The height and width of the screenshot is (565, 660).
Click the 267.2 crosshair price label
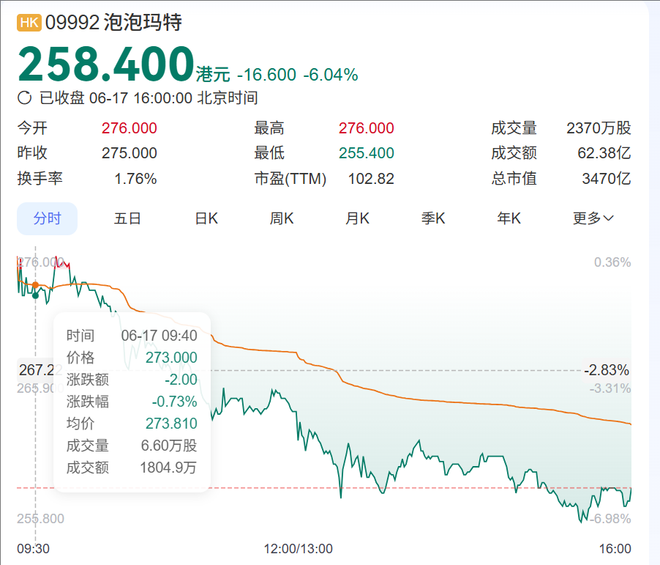36,370
